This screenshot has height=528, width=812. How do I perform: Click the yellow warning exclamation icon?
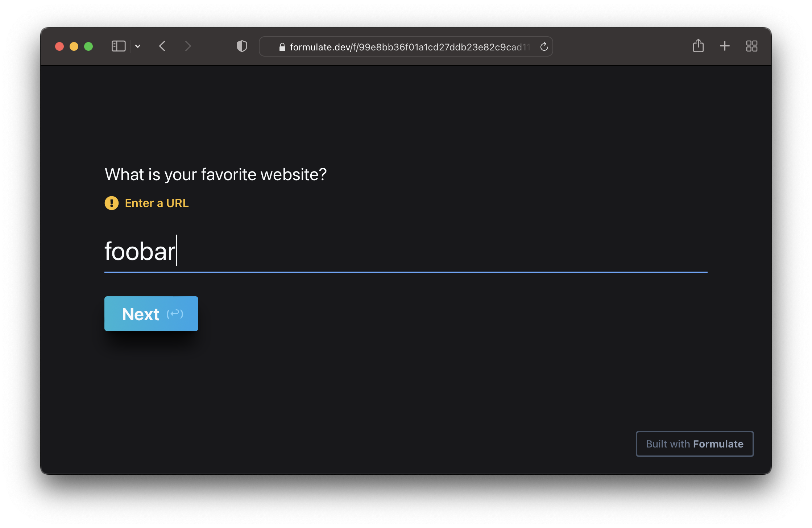tap(112, 203)
